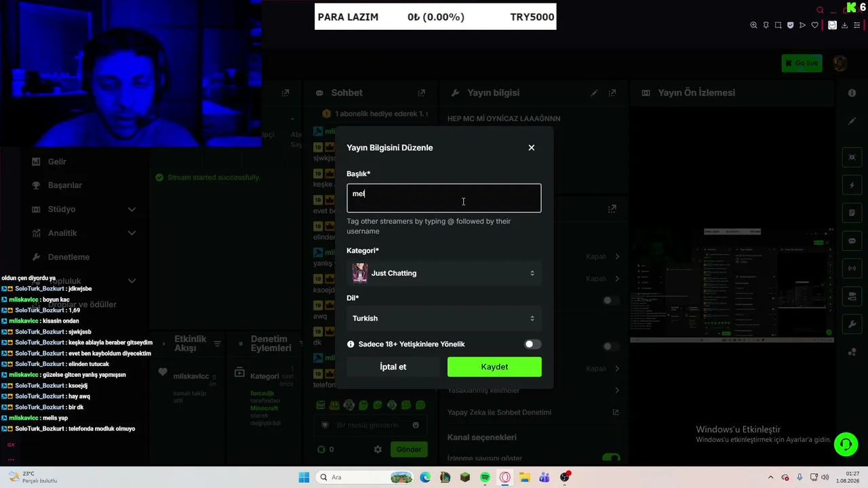Click the broadcast signal icon in right sidebar

coord(852,268)
